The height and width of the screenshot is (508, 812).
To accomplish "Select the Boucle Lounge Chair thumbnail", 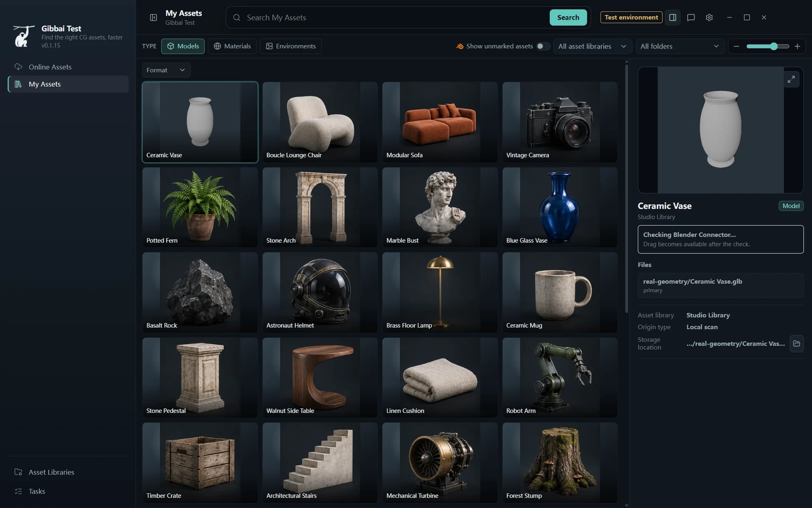I will (x=320, y=122).
